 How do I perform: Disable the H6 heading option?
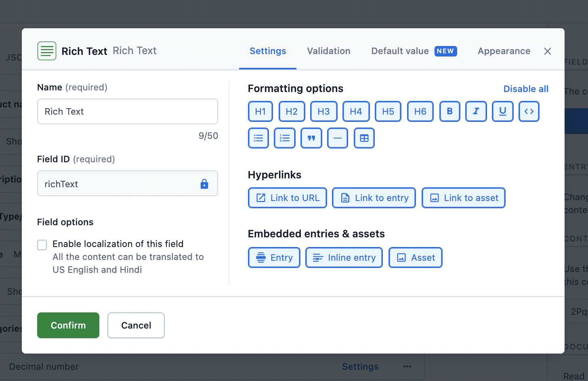click(x=420, y=111)
